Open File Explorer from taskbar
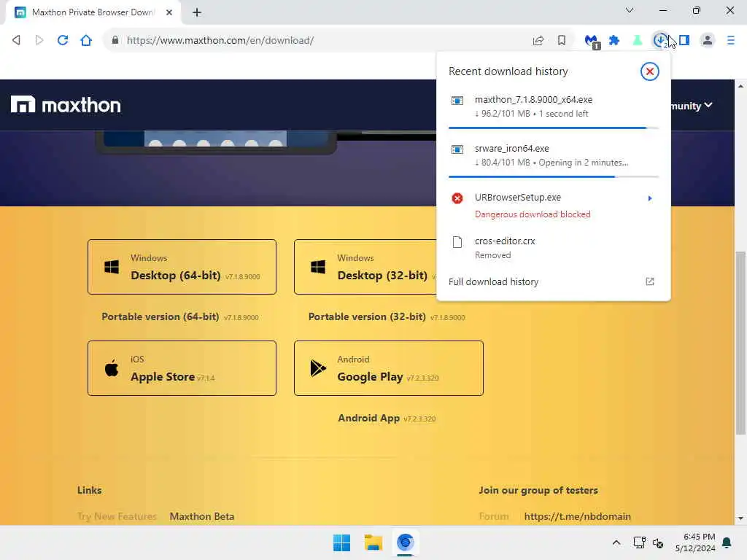 (373, 542)
